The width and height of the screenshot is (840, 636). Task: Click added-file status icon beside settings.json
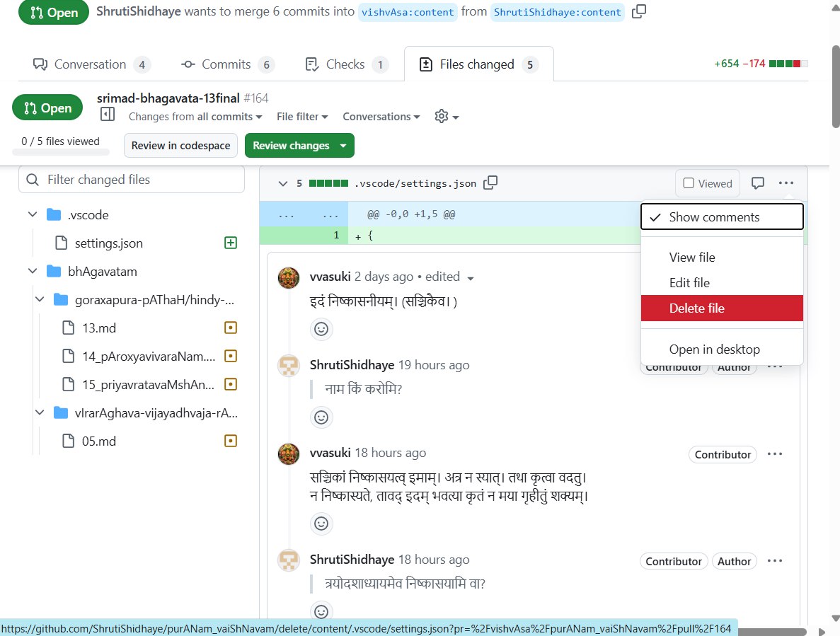(231, 243)
